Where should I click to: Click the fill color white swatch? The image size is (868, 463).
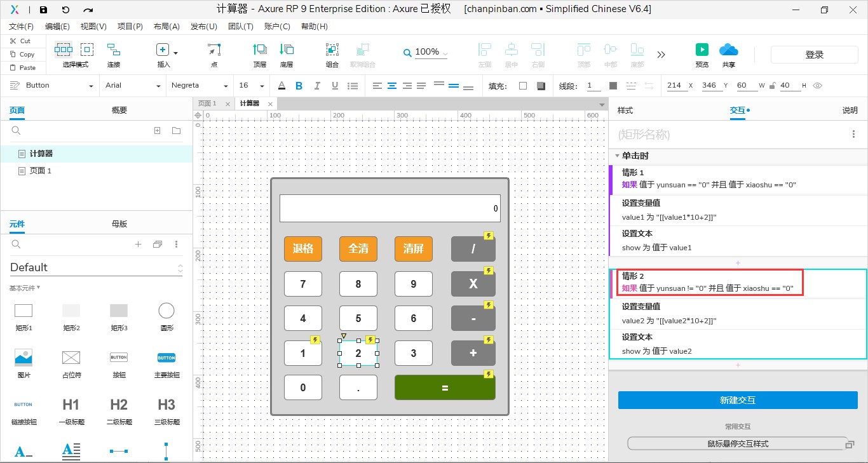[523, 86]
